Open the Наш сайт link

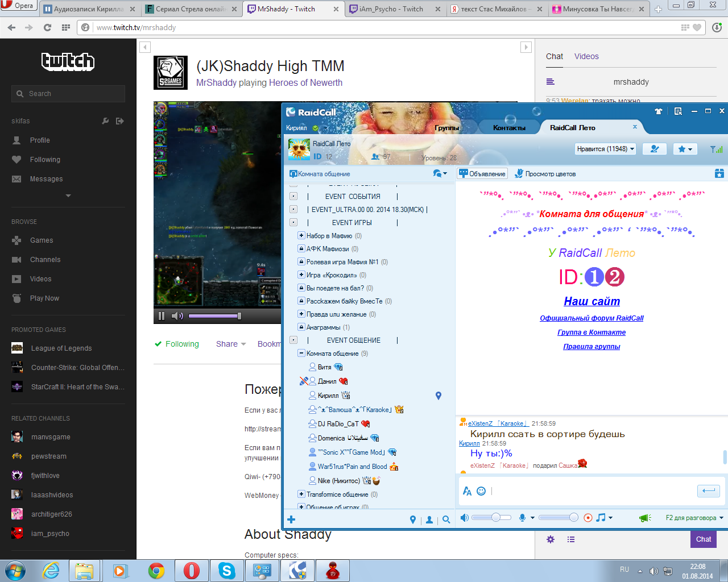[x=591, y=301]
